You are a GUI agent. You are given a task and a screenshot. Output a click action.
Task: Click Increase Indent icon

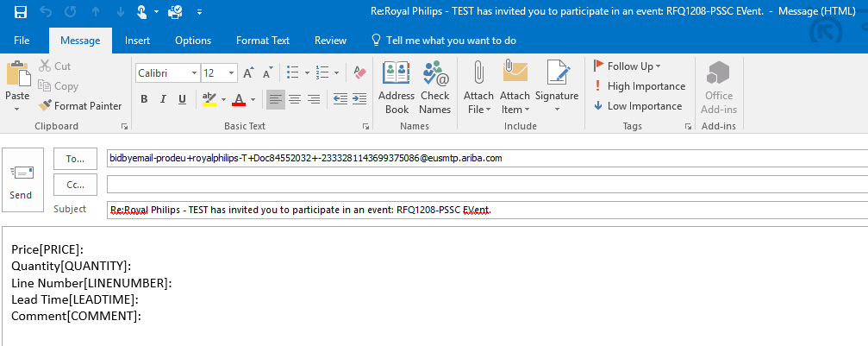359,99
